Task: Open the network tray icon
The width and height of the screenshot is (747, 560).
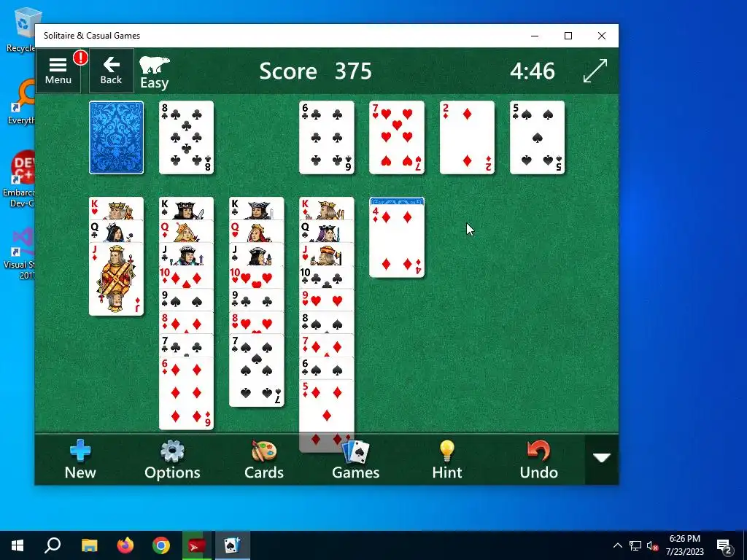Action: 635,545
